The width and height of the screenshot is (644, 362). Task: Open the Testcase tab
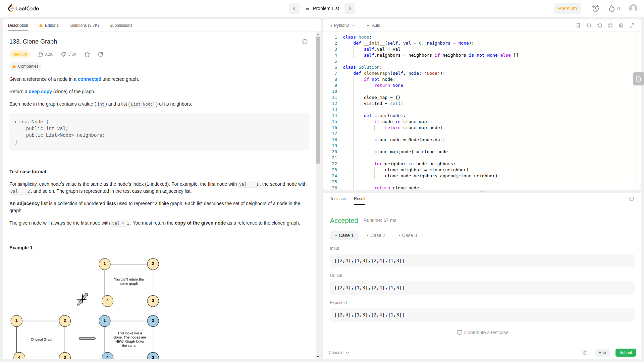[x=338, y=199]
